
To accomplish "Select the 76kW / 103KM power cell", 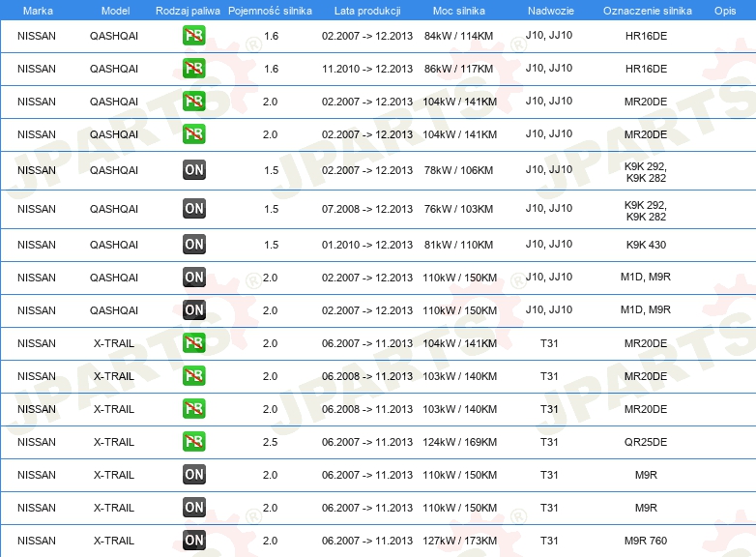I will (458, 209).
